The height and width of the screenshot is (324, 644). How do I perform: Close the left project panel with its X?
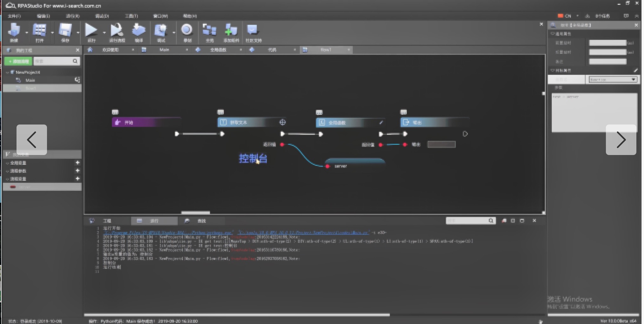pos(77,50)
